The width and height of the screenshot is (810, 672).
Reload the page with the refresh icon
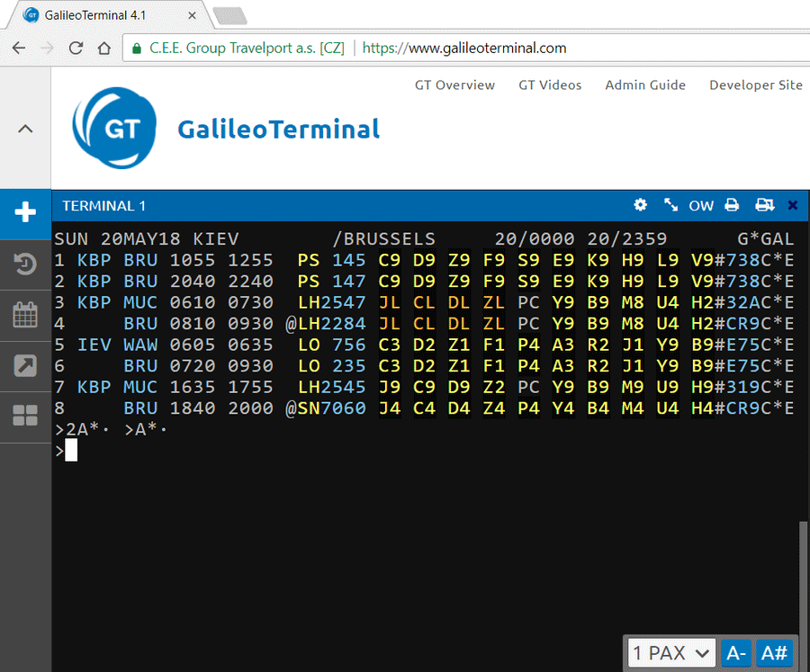click(76, 48)
